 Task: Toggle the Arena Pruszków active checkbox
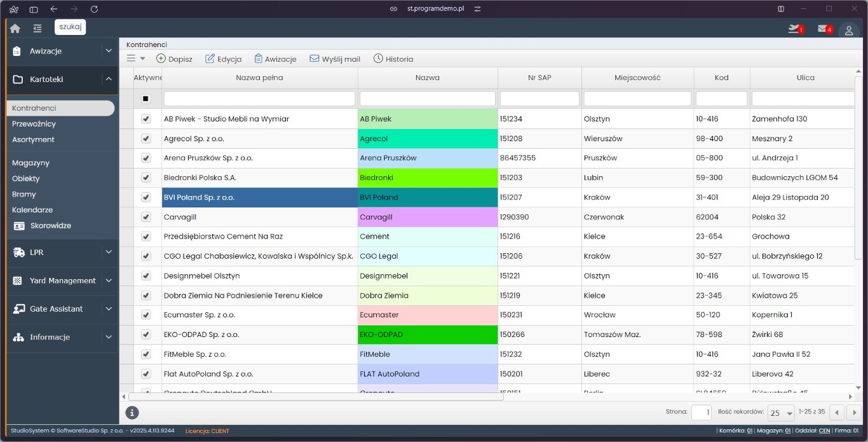[x=146, y=158]
